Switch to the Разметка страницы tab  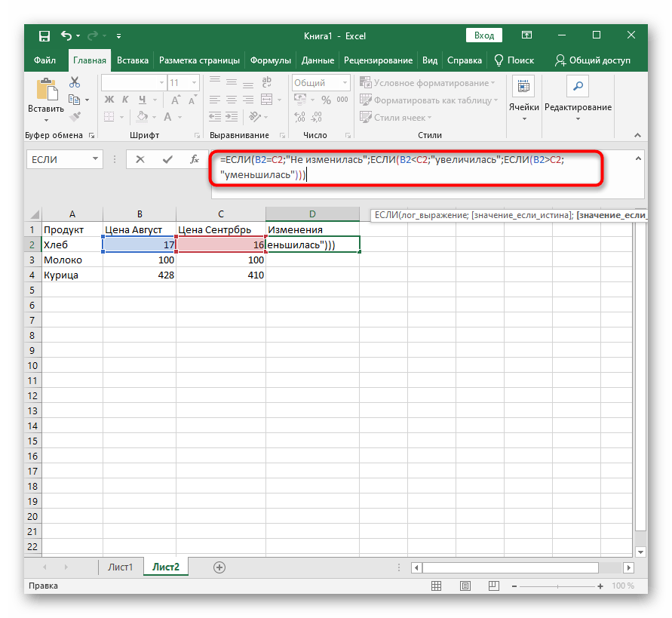tap(199, 60)
